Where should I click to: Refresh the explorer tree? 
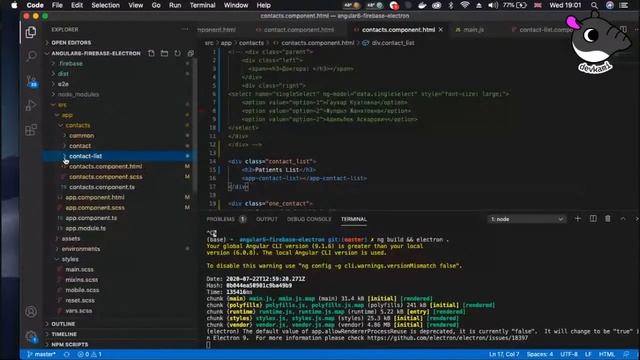(x=178, y=53)
